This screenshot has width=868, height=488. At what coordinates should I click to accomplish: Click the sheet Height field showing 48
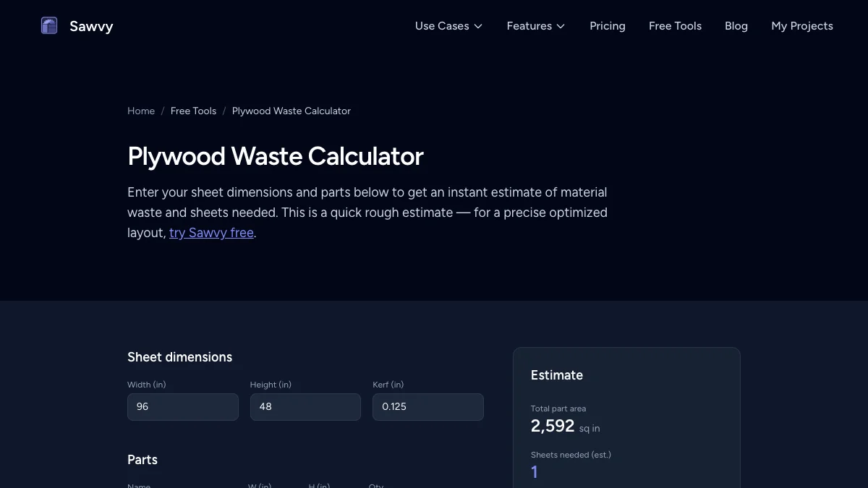(305, 407)
